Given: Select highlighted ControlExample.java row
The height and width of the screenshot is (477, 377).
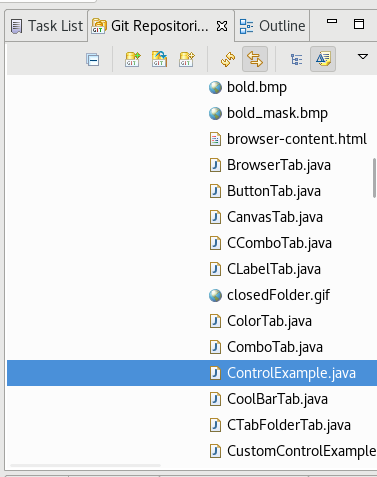Looking at the screenshot, I should click(192, 373).
